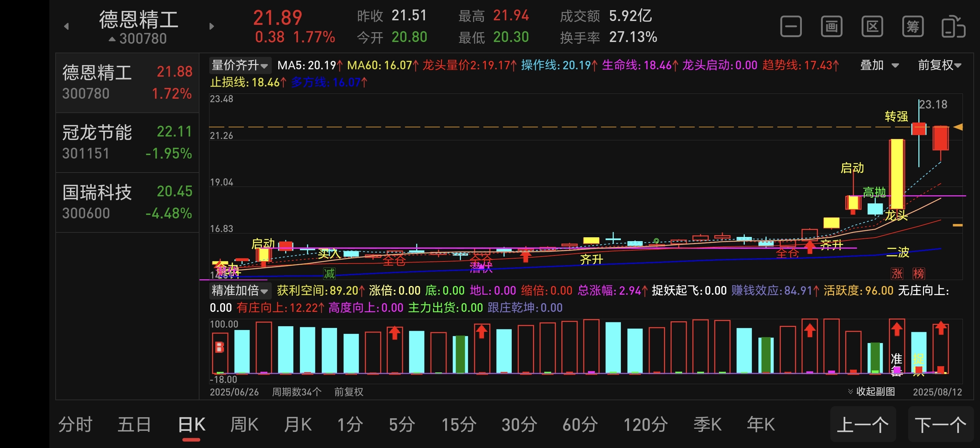Viewport: 980px width, 448px height.
Task: Switch to 分时 tab
Action: pyautogui.click(x=75, y=424)
